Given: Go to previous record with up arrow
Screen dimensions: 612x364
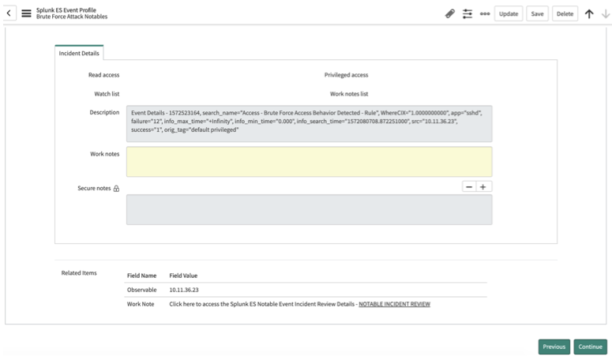Looking at the screenshot, I should click(589, 13).
